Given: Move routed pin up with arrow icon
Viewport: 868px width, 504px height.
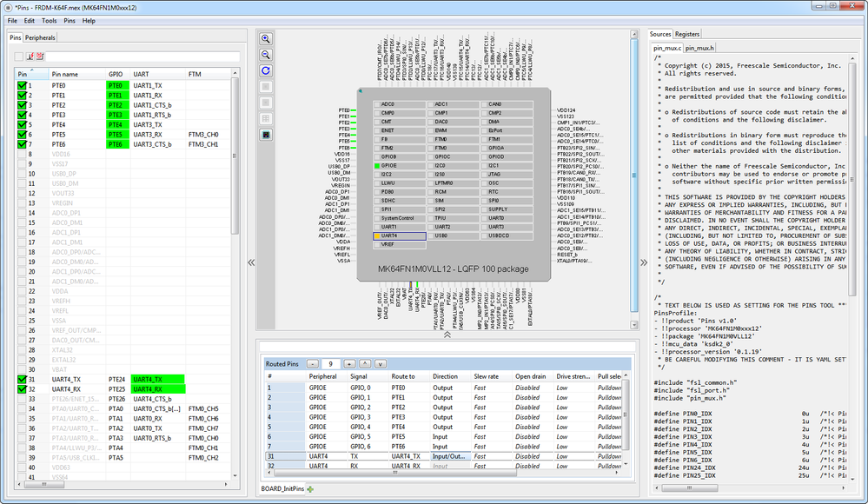Looking at the screenshot, I should point(365,363).
